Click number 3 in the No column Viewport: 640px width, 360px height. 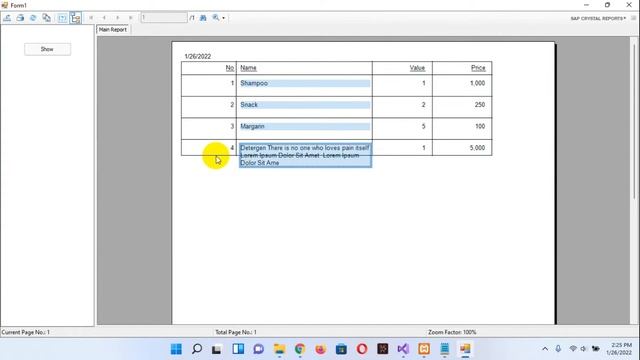coord(232,127)
